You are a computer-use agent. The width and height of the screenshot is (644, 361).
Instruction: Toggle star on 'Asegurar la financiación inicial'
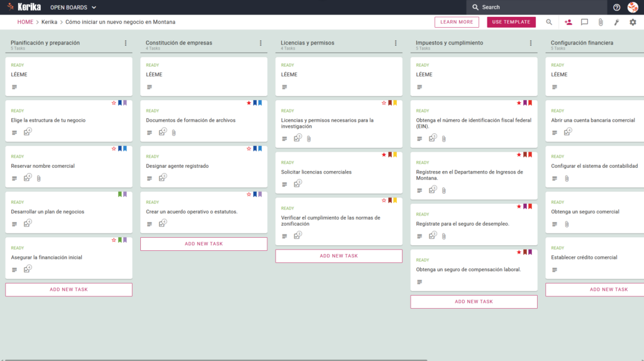point(114,240)
